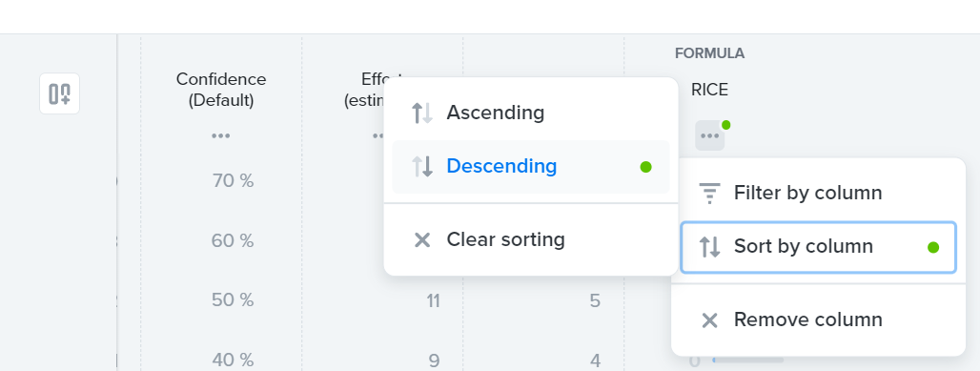
Task: Open the partially hidden Effort column options
Action: click(378, 135)
